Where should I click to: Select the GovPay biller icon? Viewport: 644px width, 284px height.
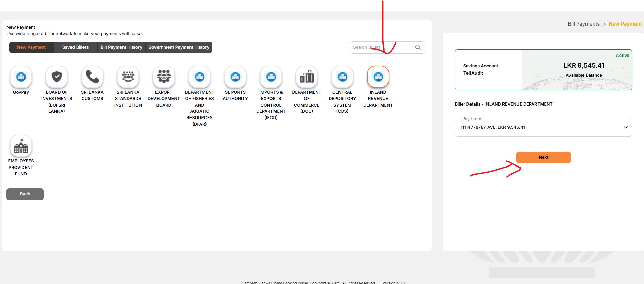tap(21, 77)
